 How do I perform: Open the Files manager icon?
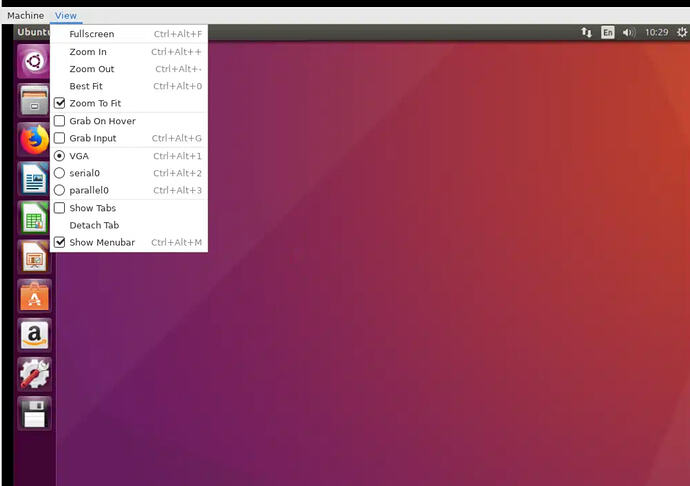34,101
